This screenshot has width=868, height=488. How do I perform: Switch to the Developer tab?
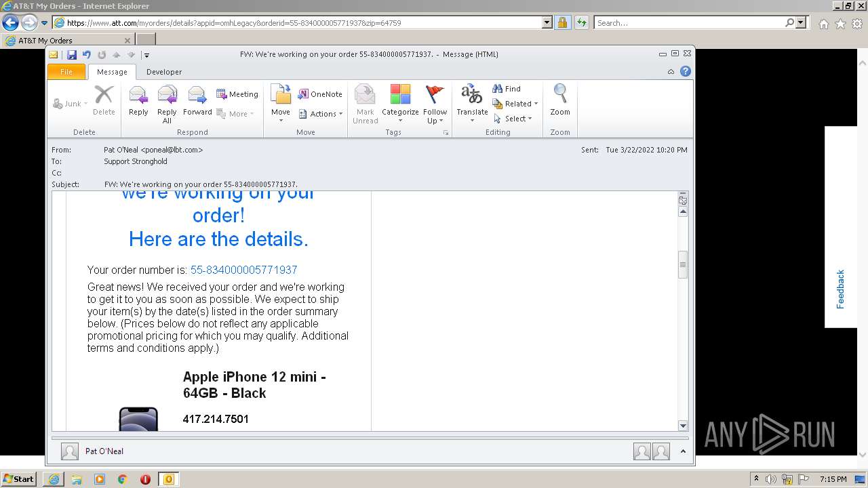tap(164, 72)
